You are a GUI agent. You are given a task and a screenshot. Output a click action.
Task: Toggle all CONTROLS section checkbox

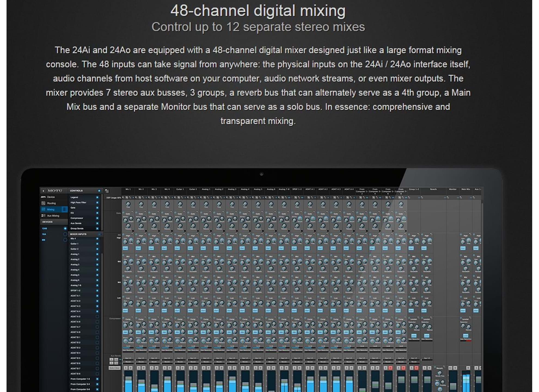[99, 191]
